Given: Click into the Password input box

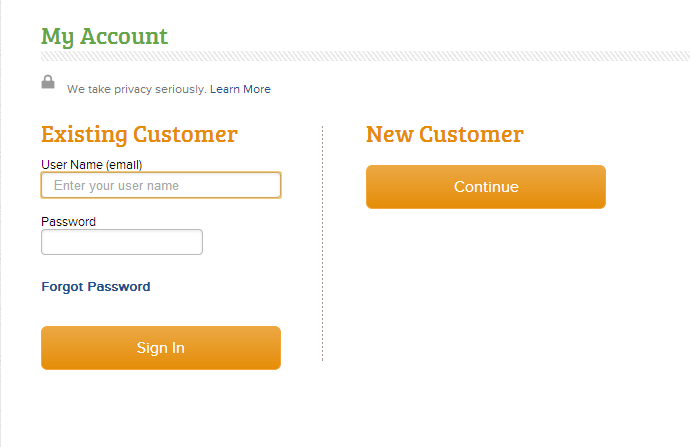Looking at the screenshot, I should point(122,242).
